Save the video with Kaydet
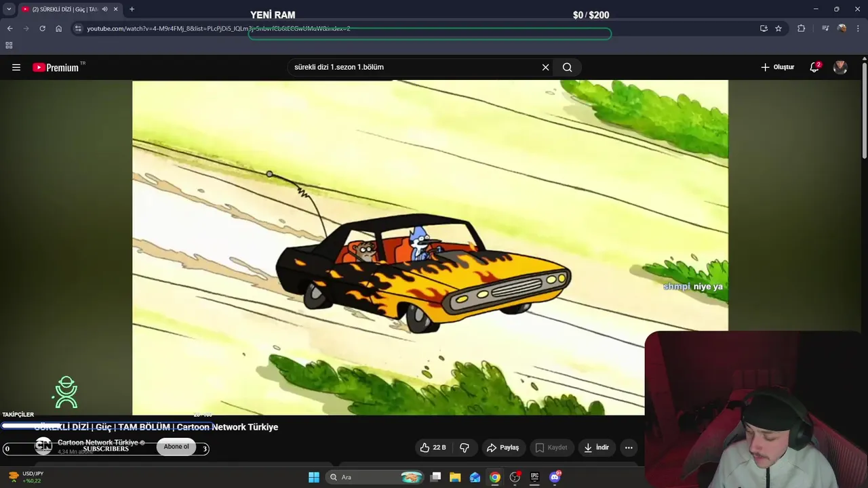 (x=551, y=447)
